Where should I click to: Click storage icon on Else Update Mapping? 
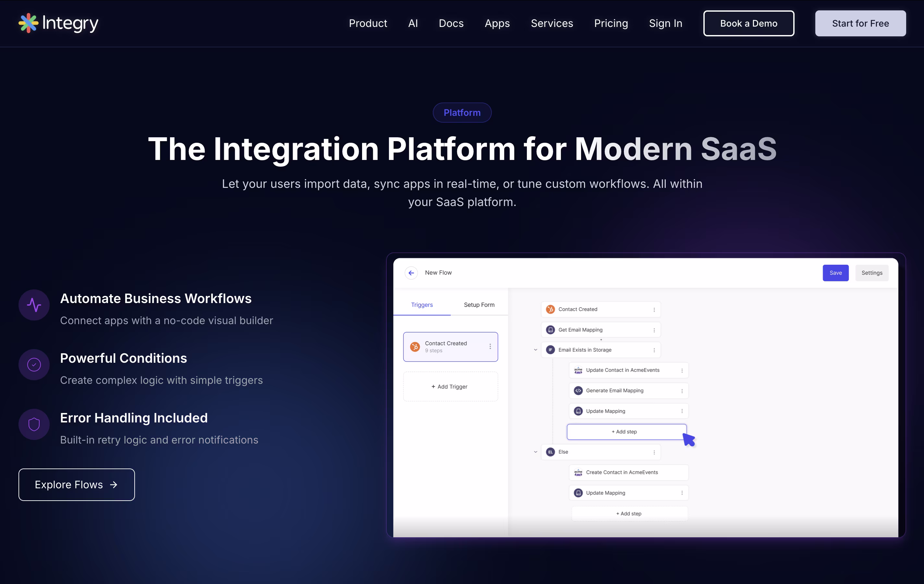[x=578, y=493]
